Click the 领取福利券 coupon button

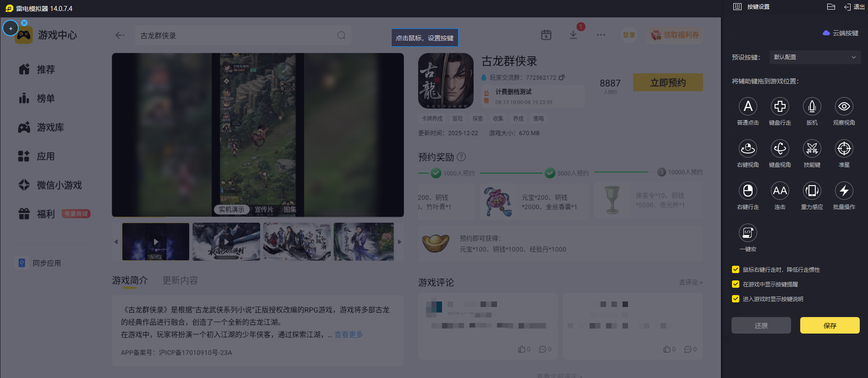click(675, 35)
